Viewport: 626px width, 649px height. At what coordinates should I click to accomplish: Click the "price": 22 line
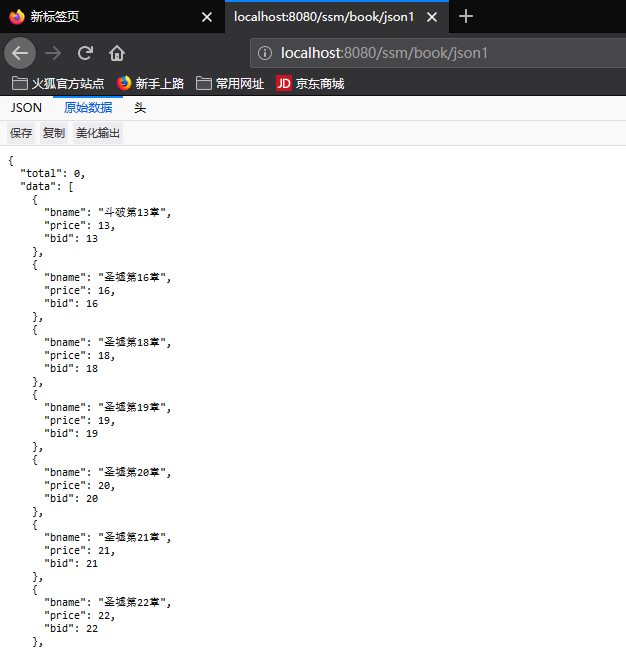[x=79, y=615]
